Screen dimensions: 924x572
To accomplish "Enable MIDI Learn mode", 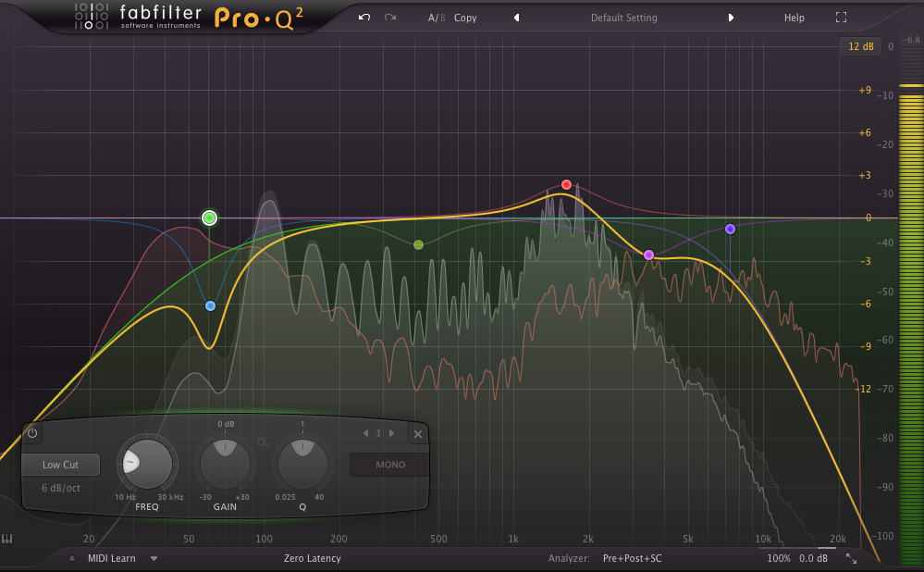I will pos(111,558).
